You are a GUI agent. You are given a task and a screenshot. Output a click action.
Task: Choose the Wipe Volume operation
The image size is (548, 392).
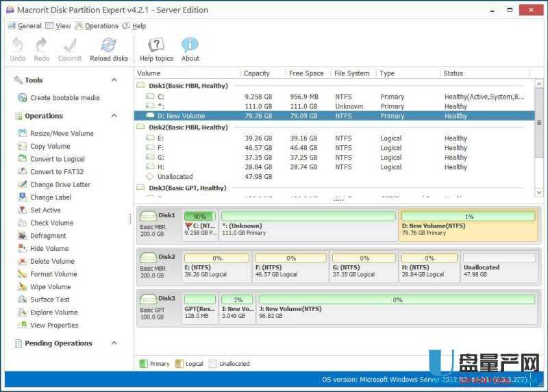50,287
